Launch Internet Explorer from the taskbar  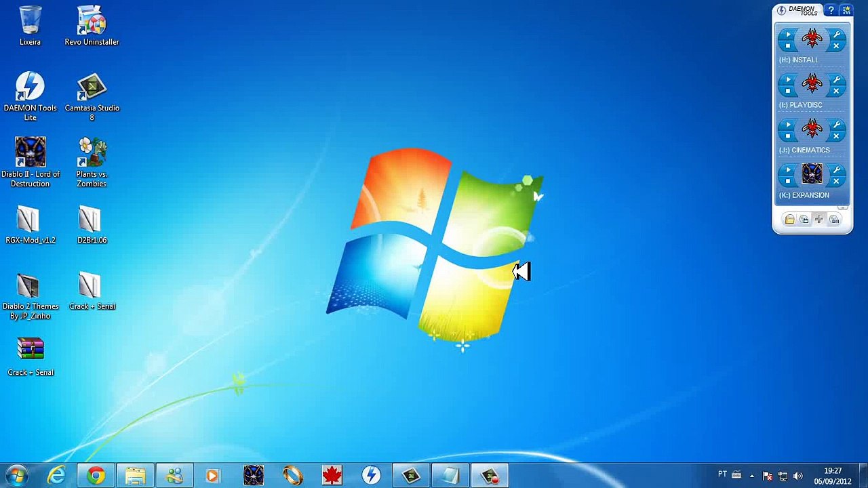[x=56, y=476]
